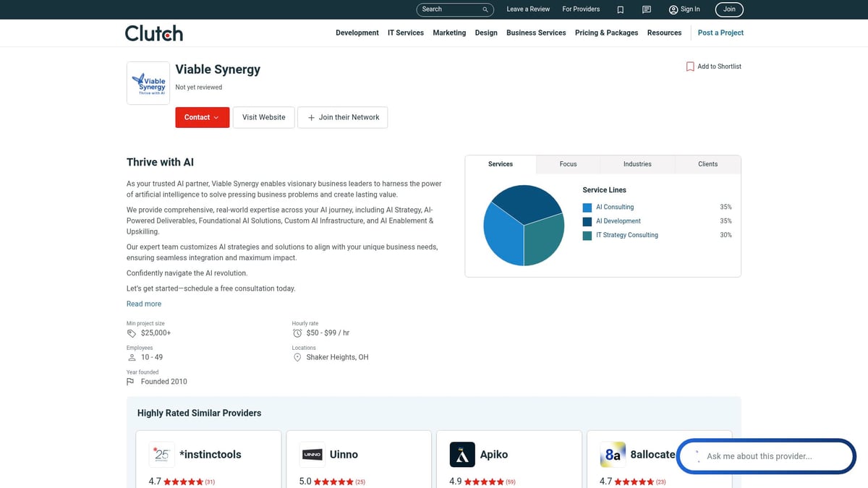Select the Services tab
Screen dimensions: 868x488
click(501, 164)
